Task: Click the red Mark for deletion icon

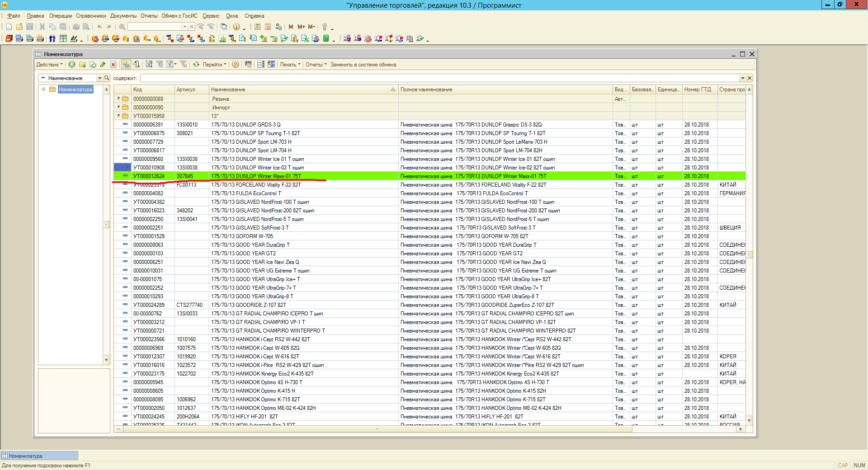Action: [x=113, y=65]
